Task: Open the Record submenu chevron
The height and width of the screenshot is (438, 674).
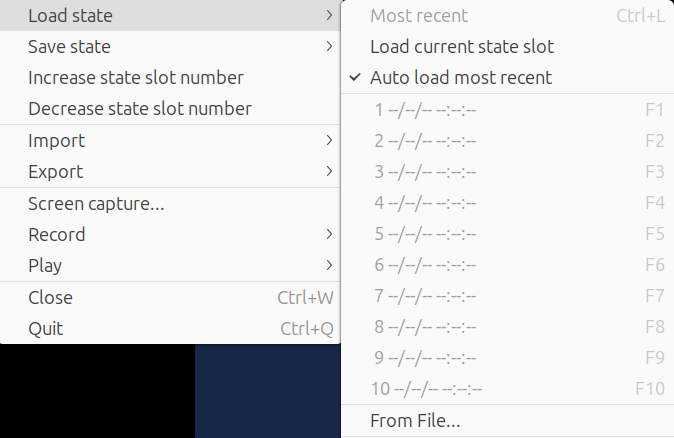Action: click(329, 234)
